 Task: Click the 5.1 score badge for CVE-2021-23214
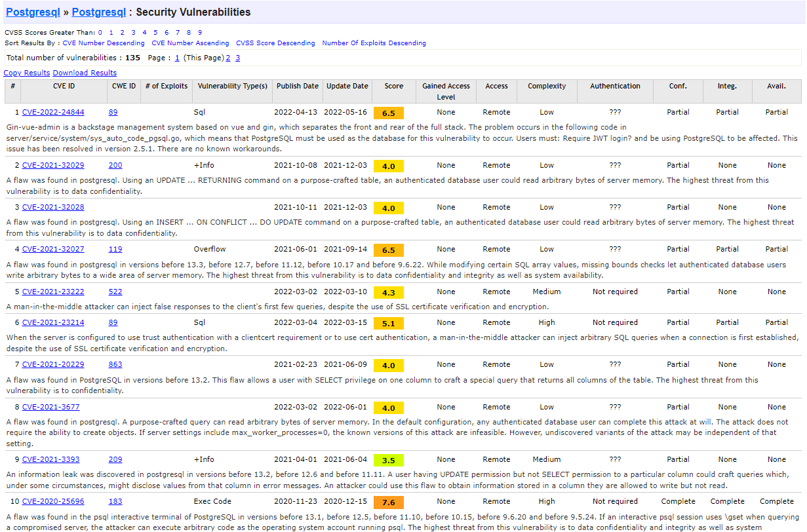click(389, 323)
